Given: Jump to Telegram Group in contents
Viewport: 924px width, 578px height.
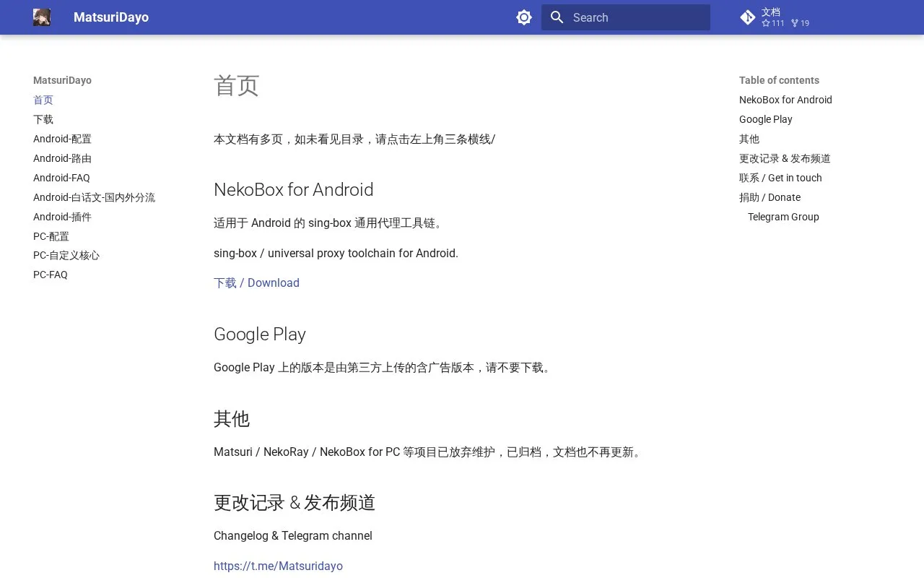Looking at the screenshot, I should [x=783, y=217].
